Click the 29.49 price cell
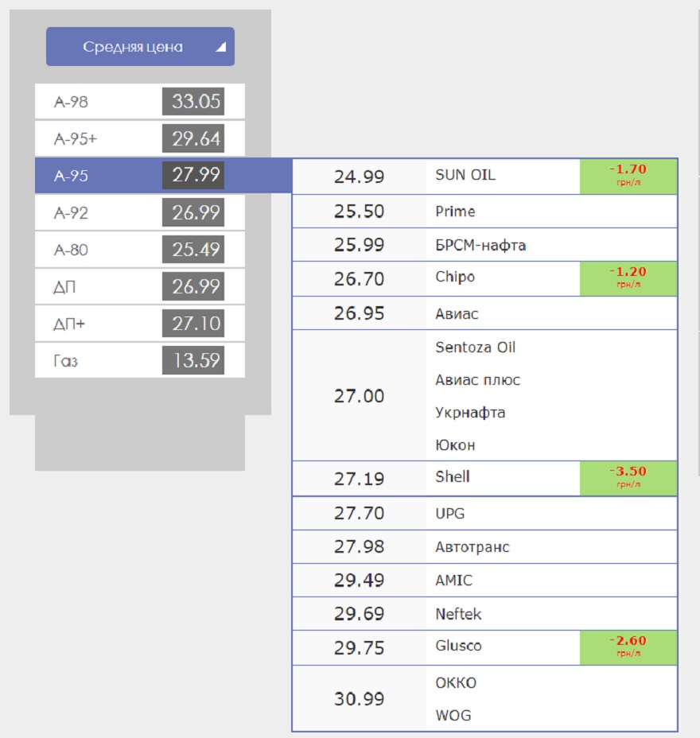700x738 pixels. [360, 580]
